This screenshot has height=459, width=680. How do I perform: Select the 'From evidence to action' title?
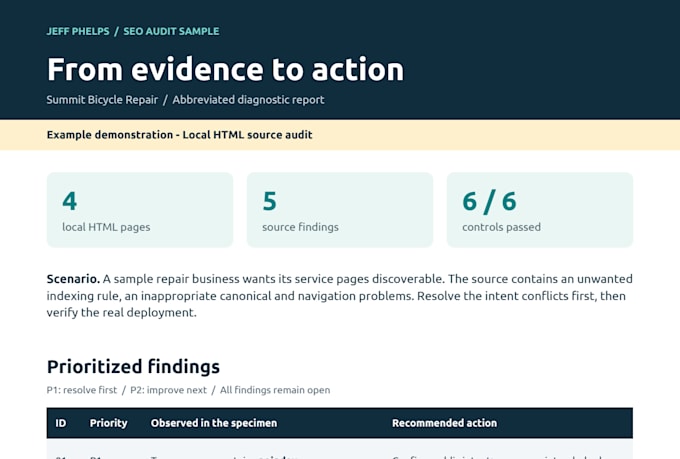226,69
